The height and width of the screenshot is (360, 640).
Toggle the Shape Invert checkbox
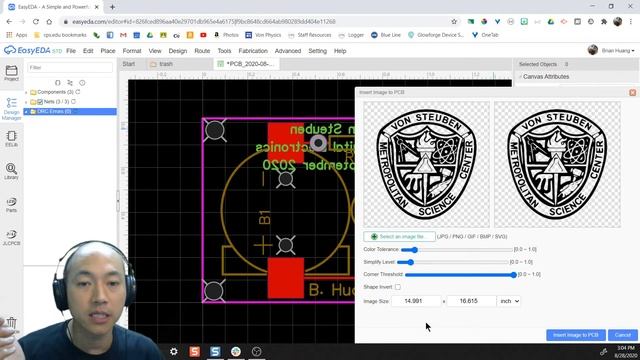point(398,287)
